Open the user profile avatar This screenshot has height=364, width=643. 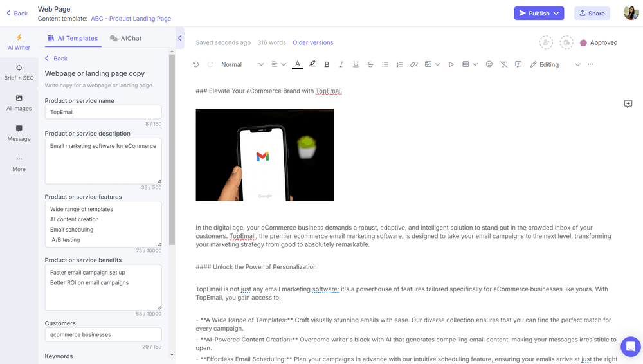631,13
